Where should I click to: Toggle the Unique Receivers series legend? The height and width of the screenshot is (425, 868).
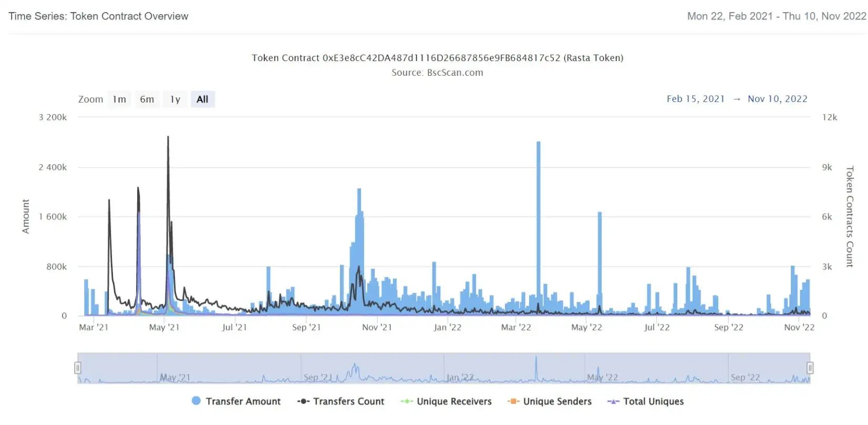(447, 401)
